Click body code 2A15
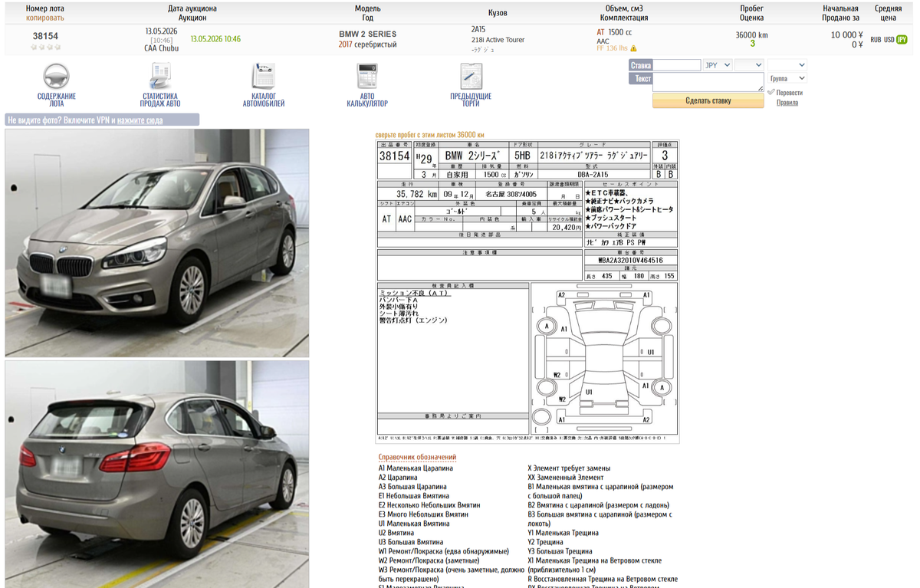920x588 pixels. coord(478,29)
